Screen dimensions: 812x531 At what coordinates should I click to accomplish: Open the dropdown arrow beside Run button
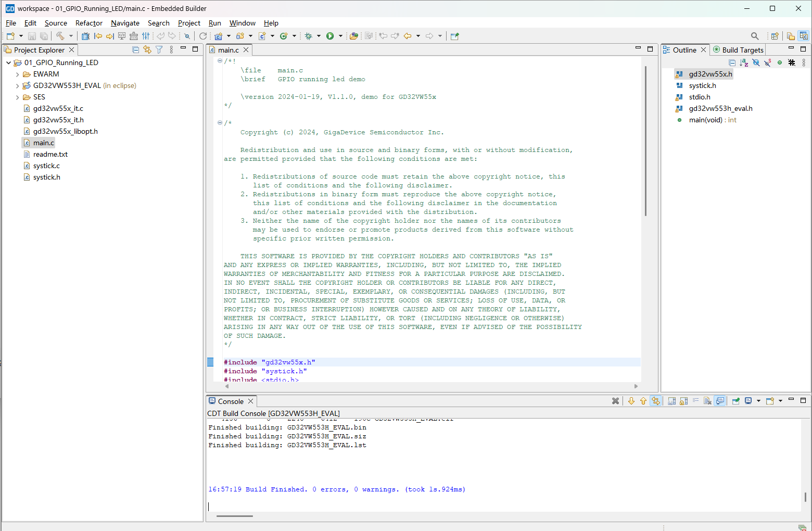340,36
